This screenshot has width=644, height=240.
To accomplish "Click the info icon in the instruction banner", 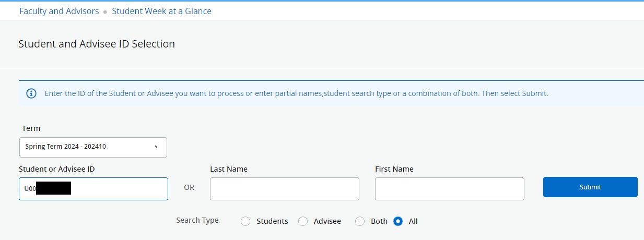I will tap(31, 94).
